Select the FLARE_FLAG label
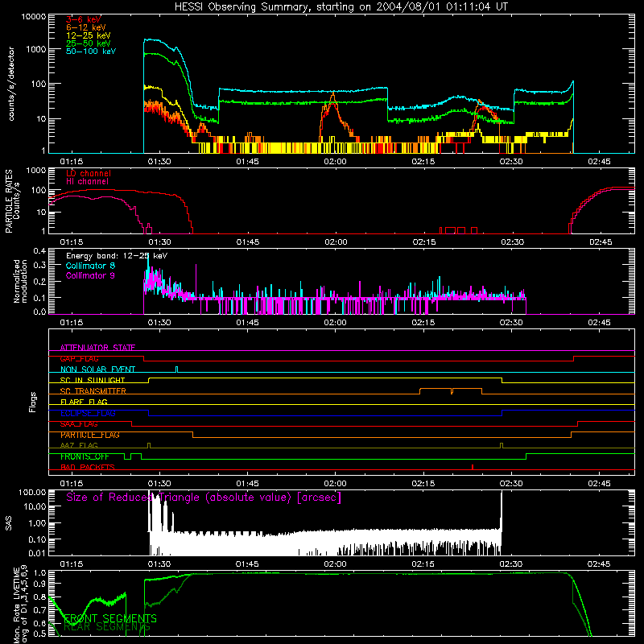 [x=84, y=402]
